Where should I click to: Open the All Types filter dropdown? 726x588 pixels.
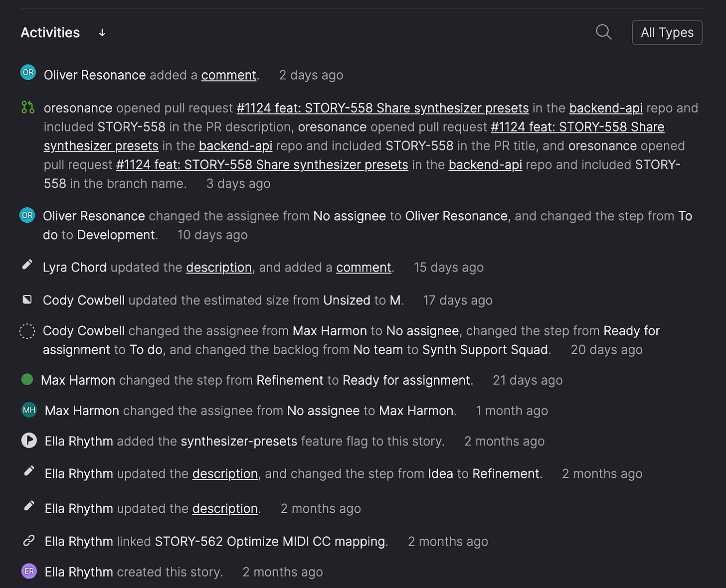coord(667,32)
